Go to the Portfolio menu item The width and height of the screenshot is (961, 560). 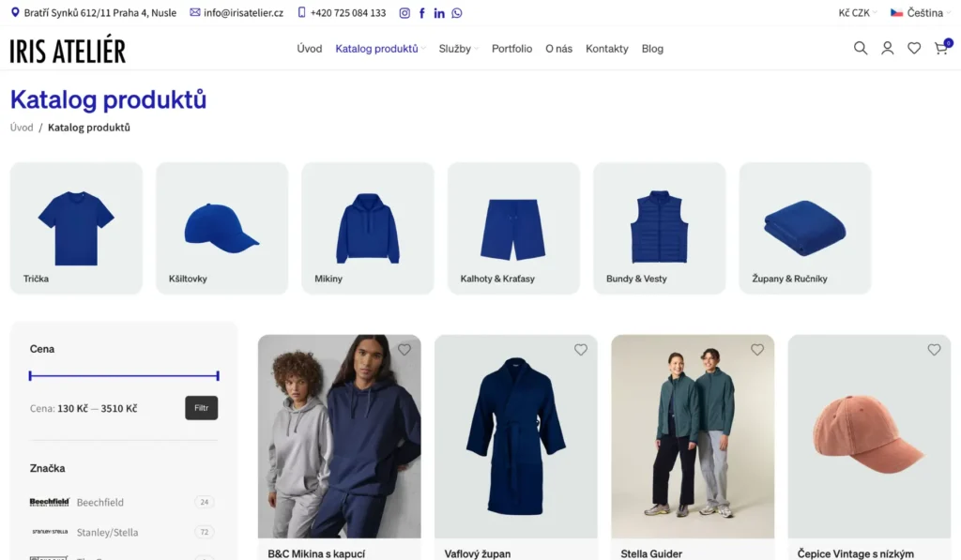[x=511, y=49]
